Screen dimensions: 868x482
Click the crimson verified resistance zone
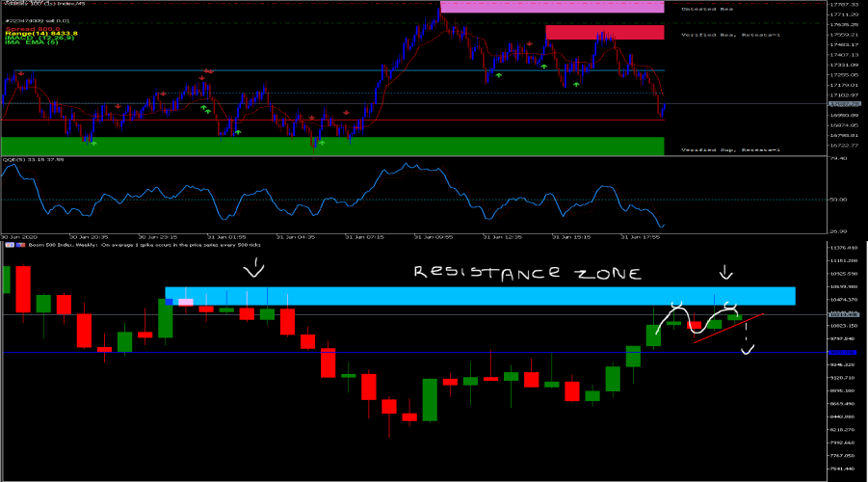tap(604, 32)
